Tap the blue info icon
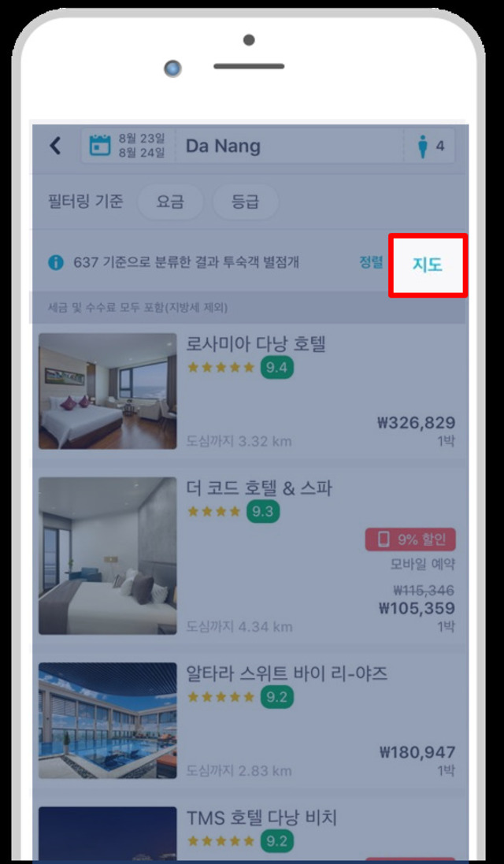Image resolution: width=504 pixels, height=864 pixels. point(56,262)
